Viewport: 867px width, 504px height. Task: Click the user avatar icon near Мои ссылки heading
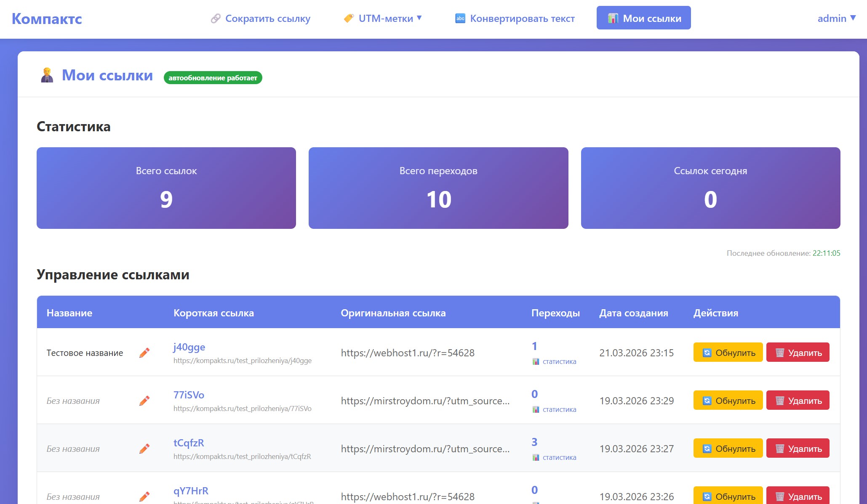pos(47,75)
